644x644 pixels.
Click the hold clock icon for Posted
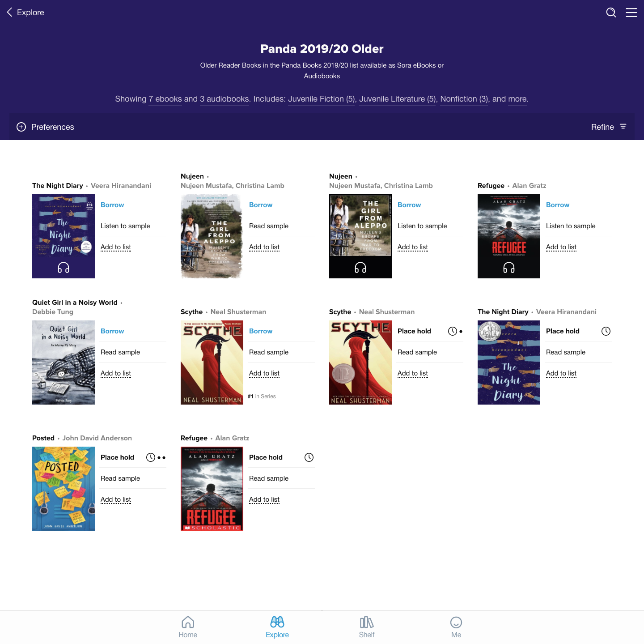(151, 457)
